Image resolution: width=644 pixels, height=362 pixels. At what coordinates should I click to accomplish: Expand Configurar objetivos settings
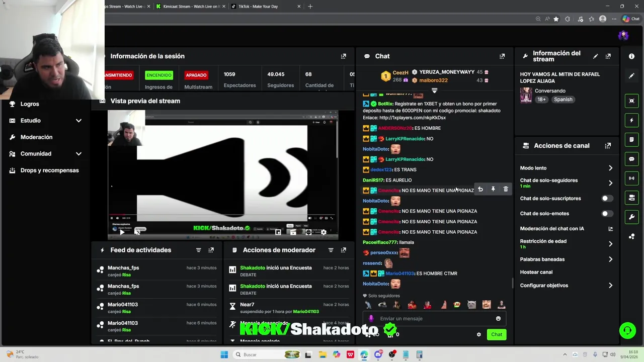(611, 286)
